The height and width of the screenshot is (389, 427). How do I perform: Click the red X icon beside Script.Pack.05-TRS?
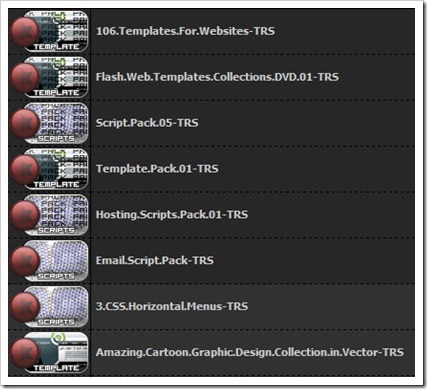click(25, 123)
